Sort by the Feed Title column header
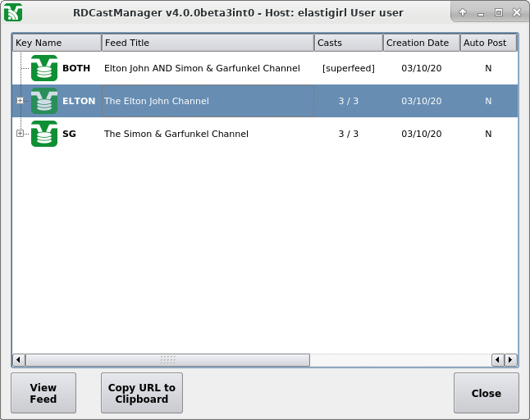The height and width of the screenshot is (420, 530). click(x=207, y=43)
